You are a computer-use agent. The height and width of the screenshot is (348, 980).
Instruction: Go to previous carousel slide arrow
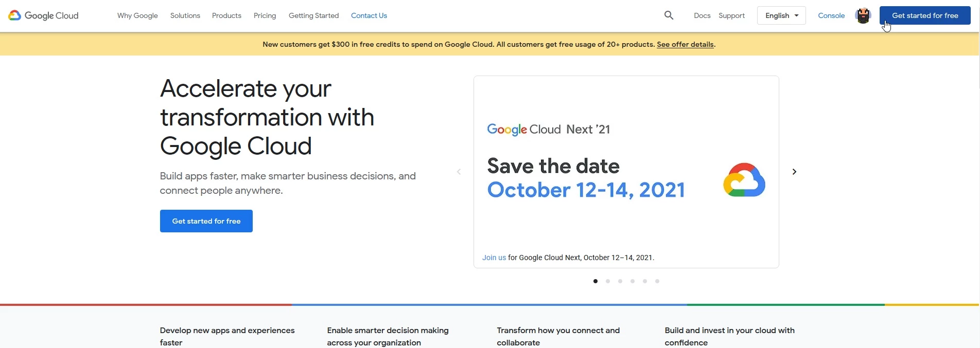point(459,172)
